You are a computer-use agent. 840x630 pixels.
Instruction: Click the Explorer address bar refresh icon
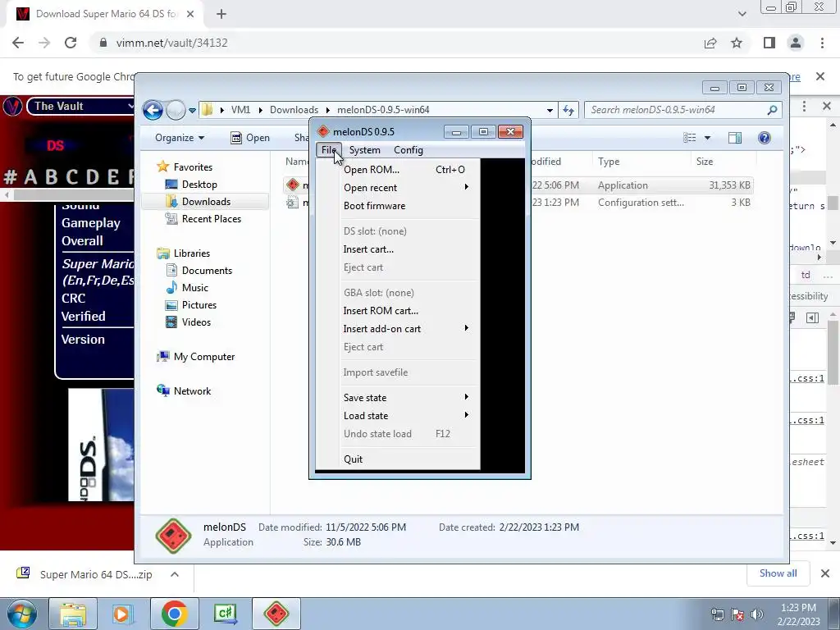(x=568, y=110)
